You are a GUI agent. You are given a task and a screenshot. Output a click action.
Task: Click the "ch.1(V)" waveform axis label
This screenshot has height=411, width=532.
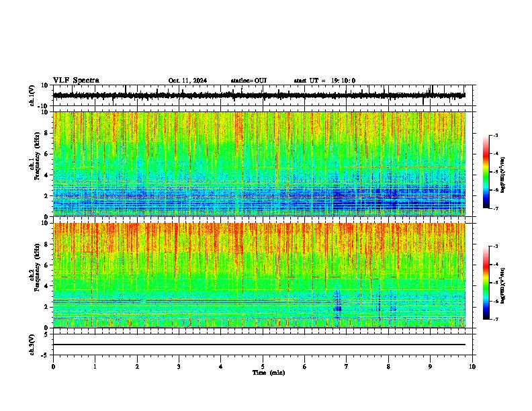32,95
